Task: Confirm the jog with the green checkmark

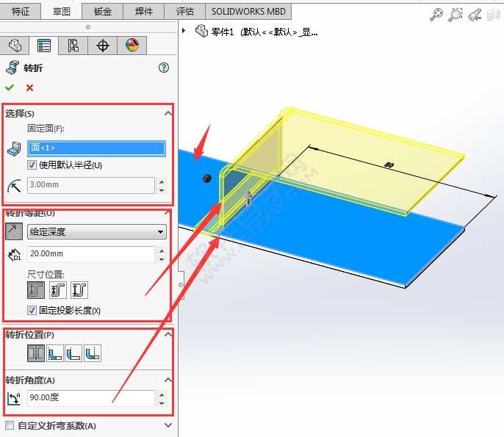Action: pyautogui.click(x=10, y=88)
